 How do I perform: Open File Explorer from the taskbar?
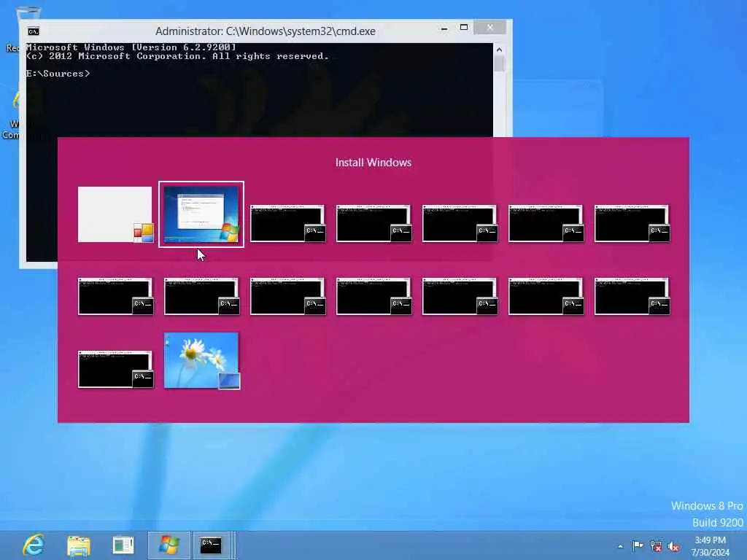[79, 545]
